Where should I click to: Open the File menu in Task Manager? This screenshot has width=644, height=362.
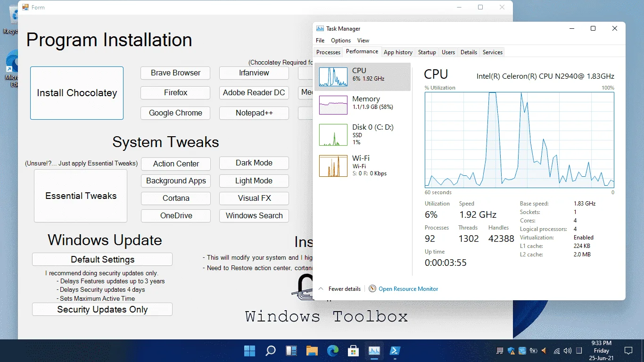tap(320, 41)
